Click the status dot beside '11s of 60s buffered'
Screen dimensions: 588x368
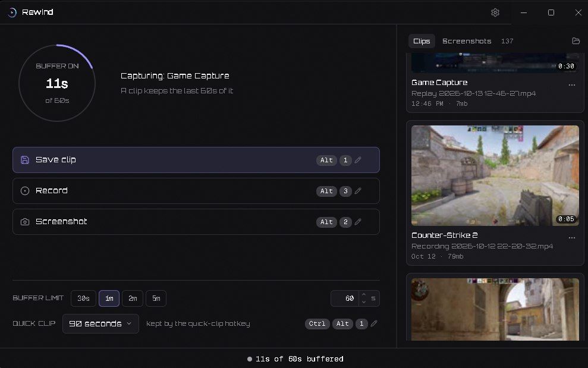250,359
